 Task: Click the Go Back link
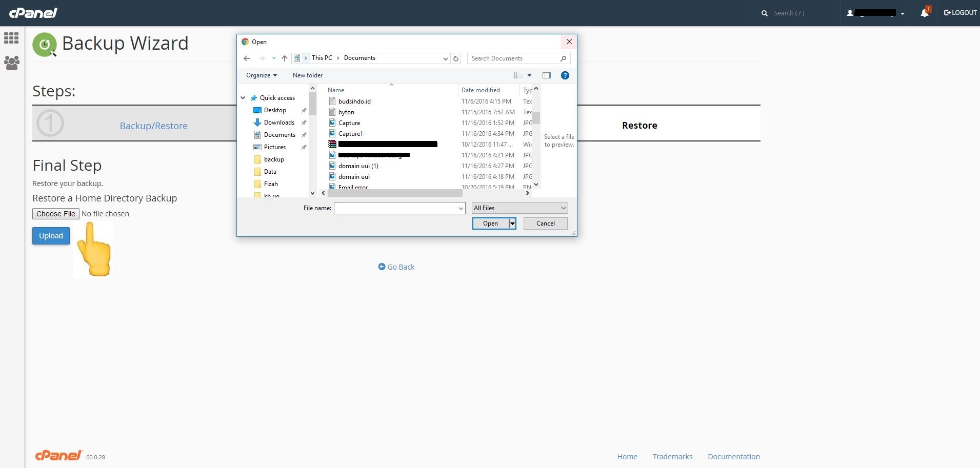coord(396,267)
